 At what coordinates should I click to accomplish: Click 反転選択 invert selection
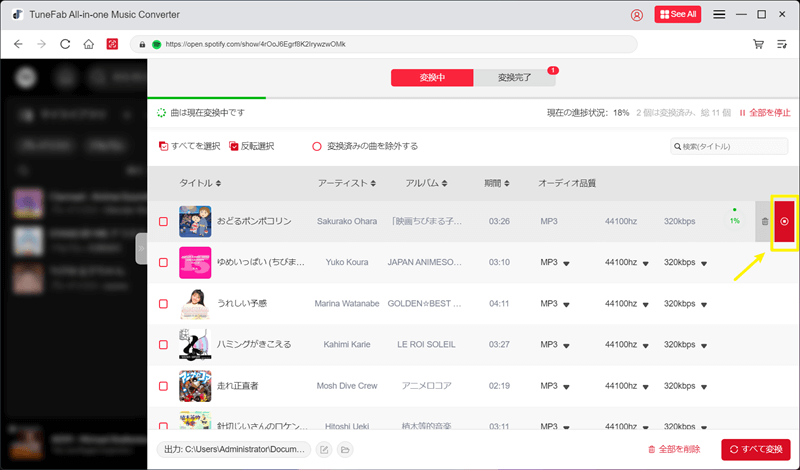coord(252,146)
